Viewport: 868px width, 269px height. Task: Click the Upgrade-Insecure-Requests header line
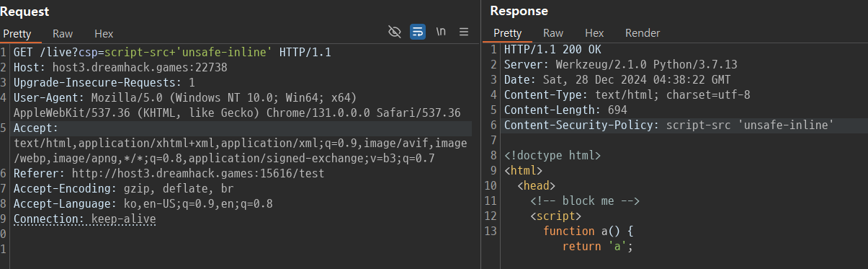pyautogui.click(x=104, y=82)
